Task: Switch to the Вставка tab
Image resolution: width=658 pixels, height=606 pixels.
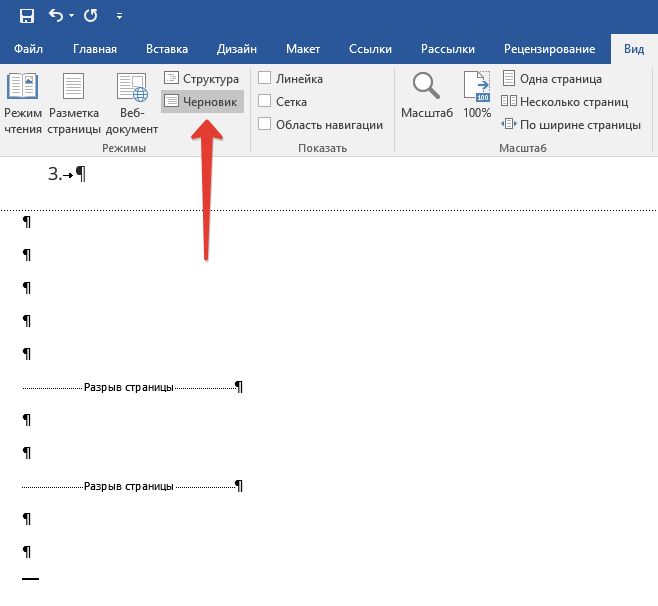Action: (167, 49)
